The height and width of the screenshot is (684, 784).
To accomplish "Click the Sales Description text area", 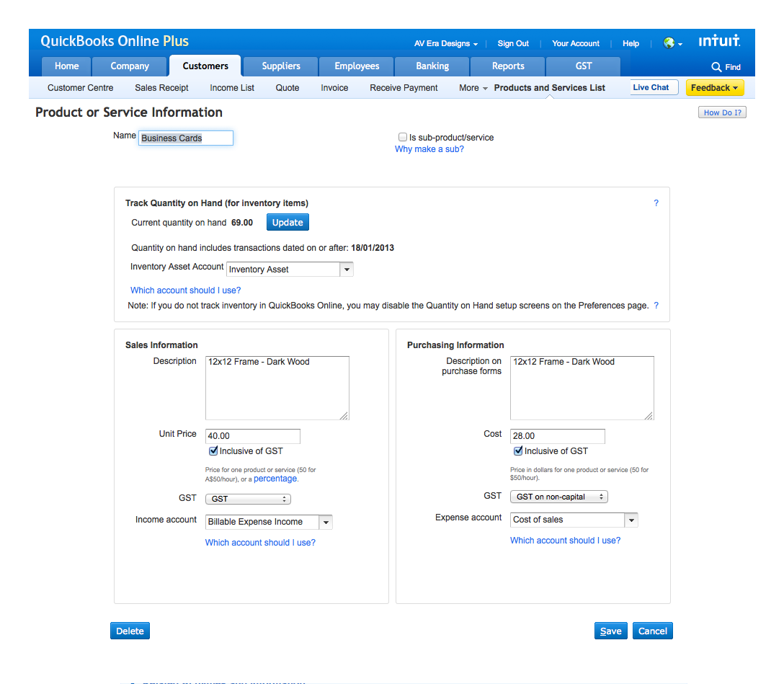I will [277, 388].
